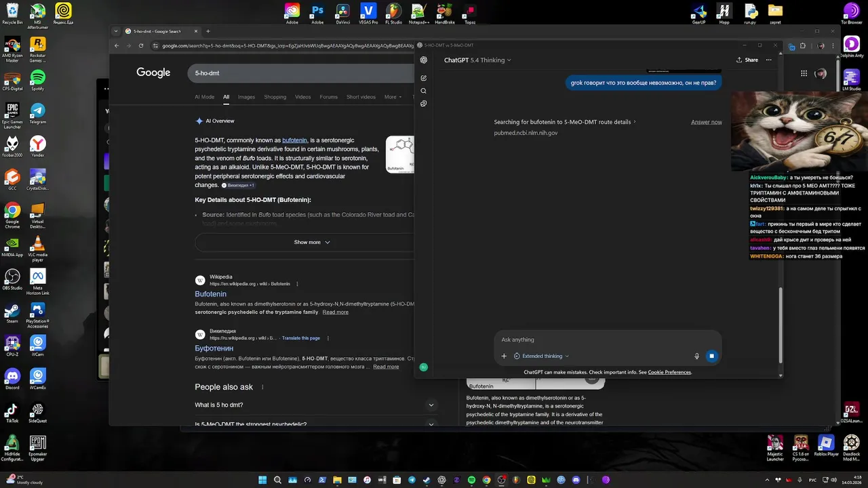The width and height of the screenshot is (868, 488).
Task: Open the ChatGPT 5.4 Thinking model selector
Action: click(x=477, y=60)
